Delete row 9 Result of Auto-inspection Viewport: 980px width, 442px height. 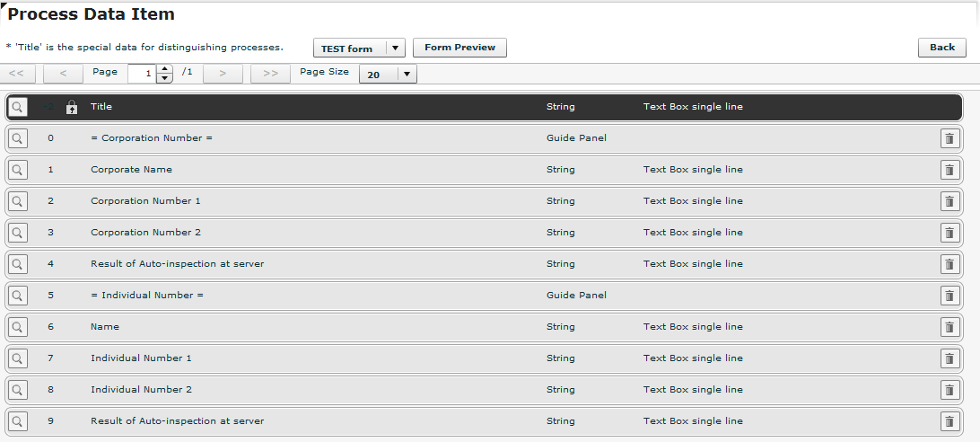(949, 421)
